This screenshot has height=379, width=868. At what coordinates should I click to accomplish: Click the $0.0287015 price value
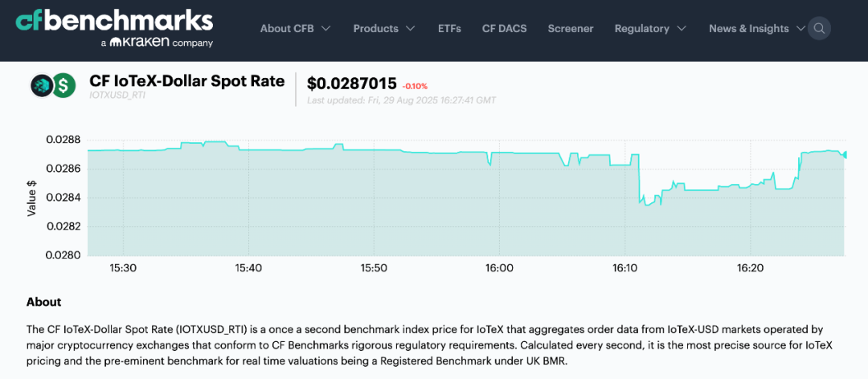pos(352,84)
